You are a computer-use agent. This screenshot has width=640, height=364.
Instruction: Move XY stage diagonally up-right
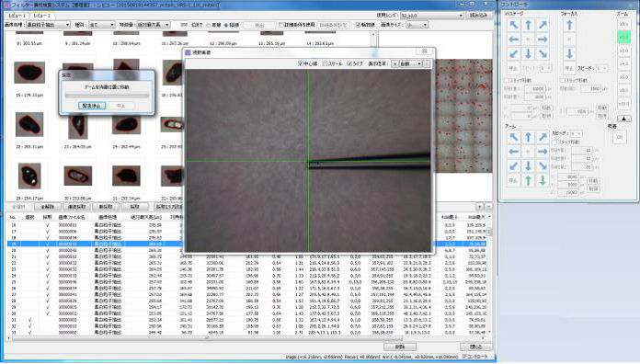pos(543,25)
